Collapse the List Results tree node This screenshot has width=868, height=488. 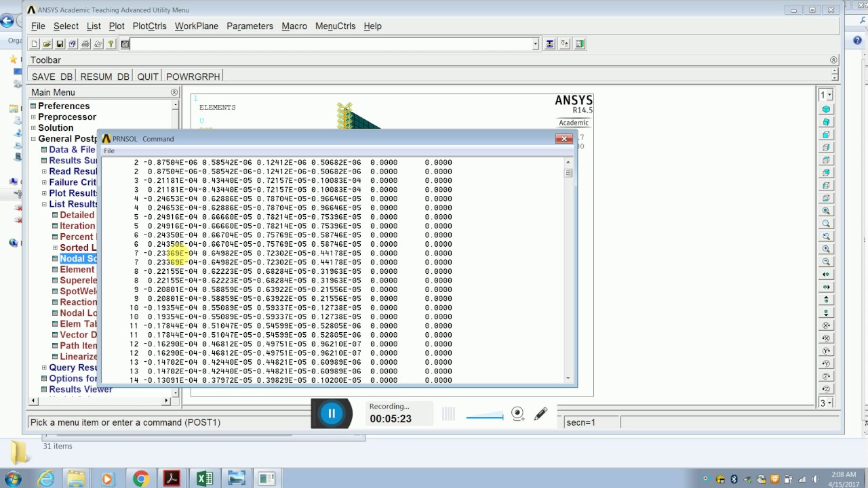point(44,204)
